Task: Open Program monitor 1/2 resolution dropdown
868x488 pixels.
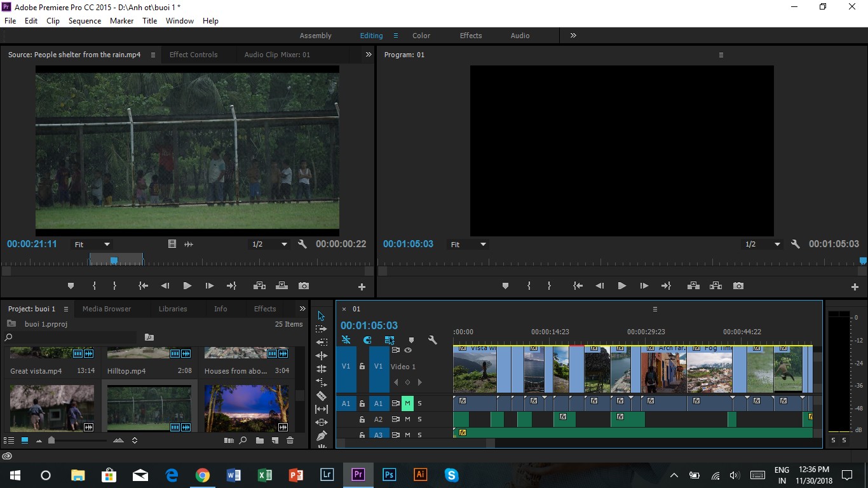Action: [763, 245]
